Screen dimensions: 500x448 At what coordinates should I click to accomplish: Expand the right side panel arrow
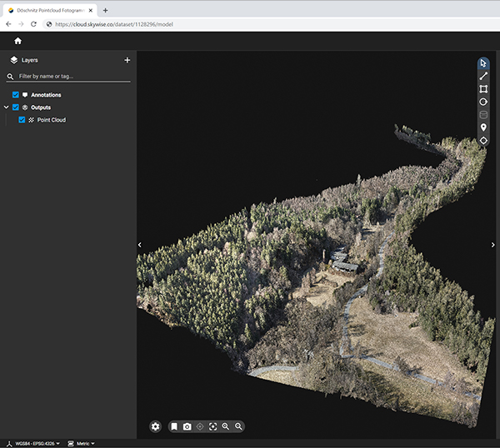[x=493, y=245]
